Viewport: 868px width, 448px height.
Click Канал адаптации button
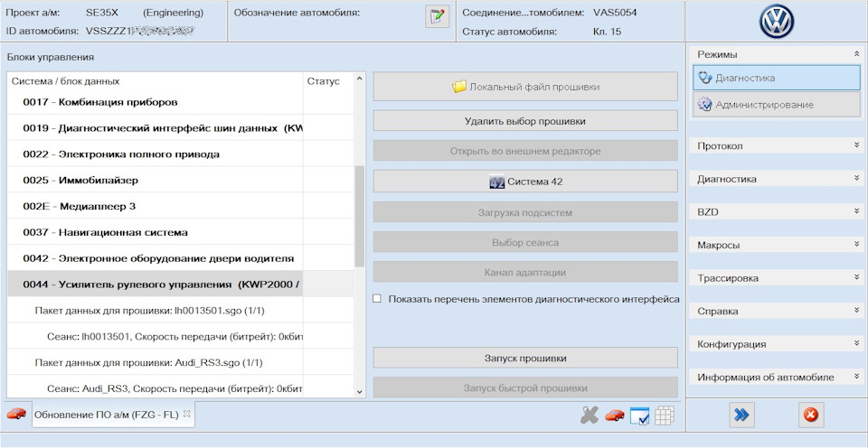click(x=525, y=272)
